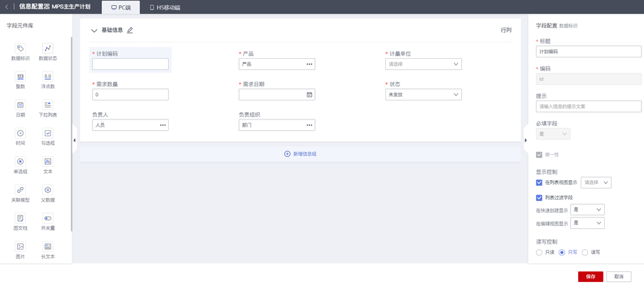This screenshot has height=285, width=644.
Task: Click the 提示 hint text input field
Action: click(x=588, y=106)
